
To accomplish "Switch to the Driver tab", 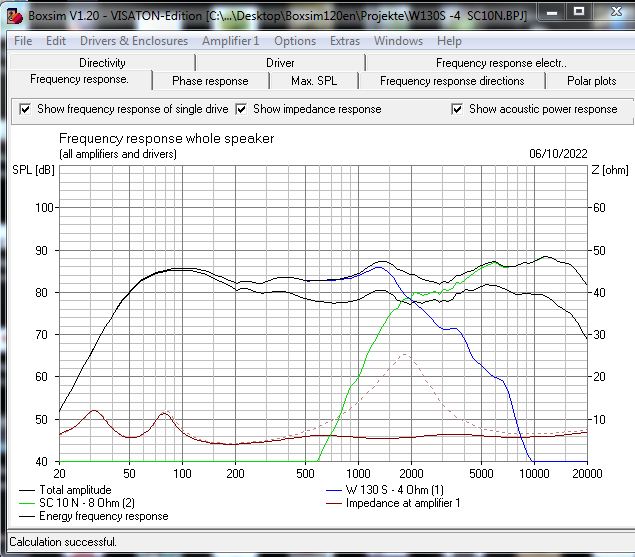I will (x=280, y=63).
